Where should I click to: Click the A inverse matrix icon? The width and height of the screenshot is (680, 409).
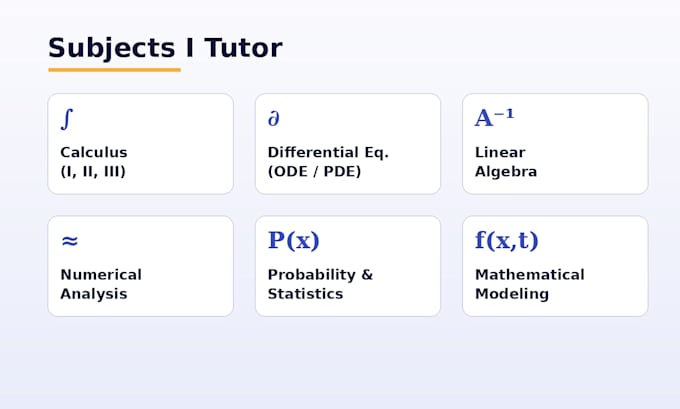pyautogui.click(x=494, y=118)
